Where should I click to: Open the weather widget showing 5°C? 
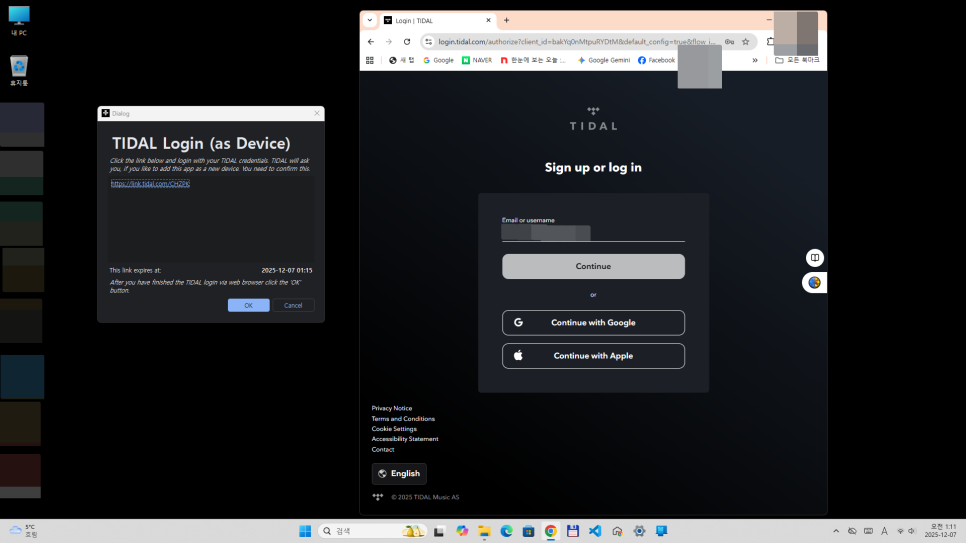point(23,531)
